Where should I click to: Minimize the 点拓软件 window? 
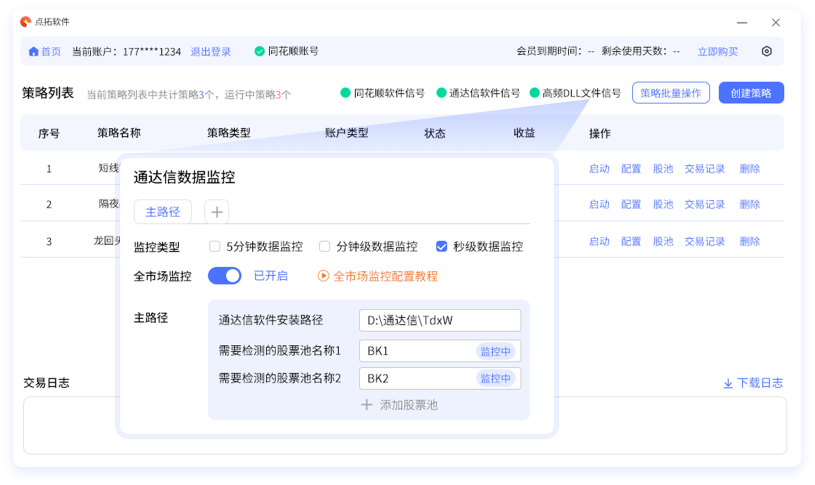click(x=742, y=22)
